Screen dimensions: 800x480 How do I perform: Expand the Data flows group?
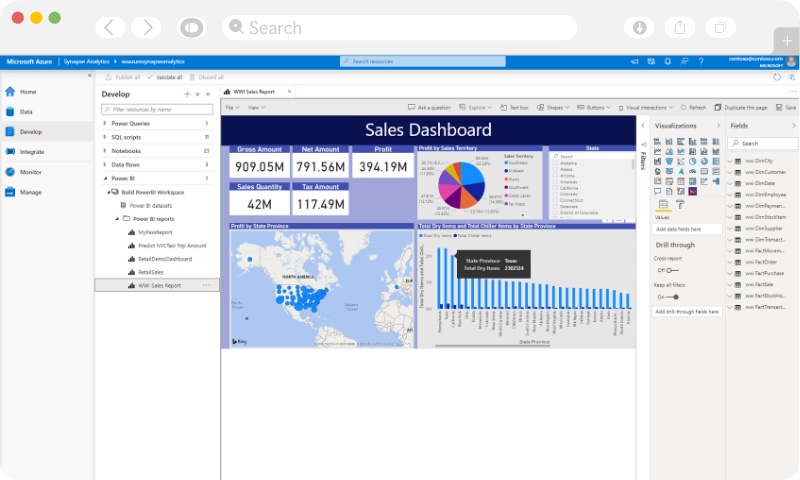(x=105, y=165)
